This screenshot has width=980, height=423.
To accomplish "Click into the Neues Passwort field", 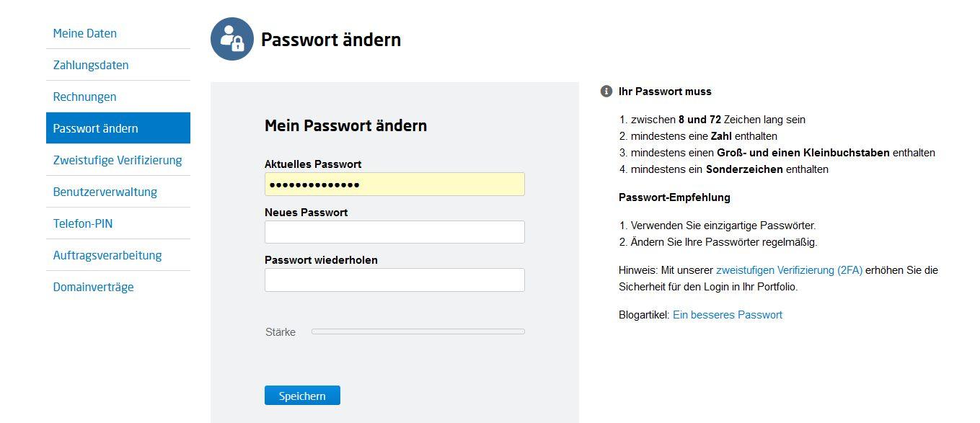I will click(394, 232).
